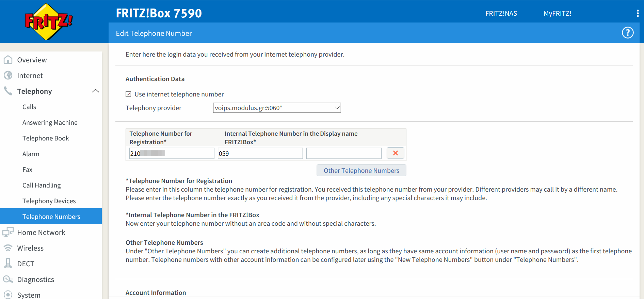Click the Authentication Data heading
This screenshot has height=299, width=644.
(x=155, y=79)
